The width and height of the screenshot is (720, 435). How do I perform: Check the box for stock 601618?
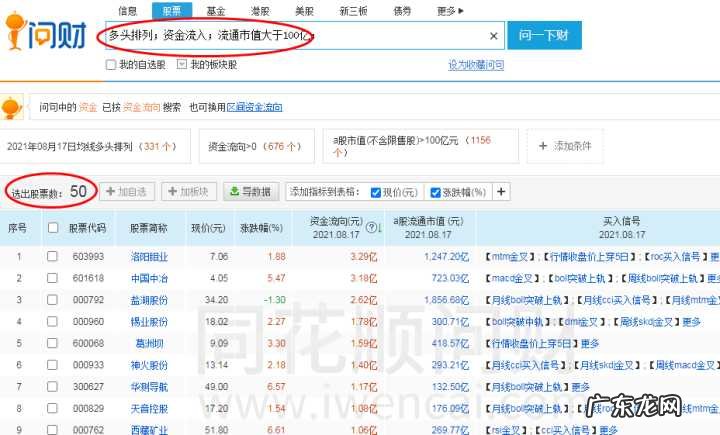coord(52,278)
